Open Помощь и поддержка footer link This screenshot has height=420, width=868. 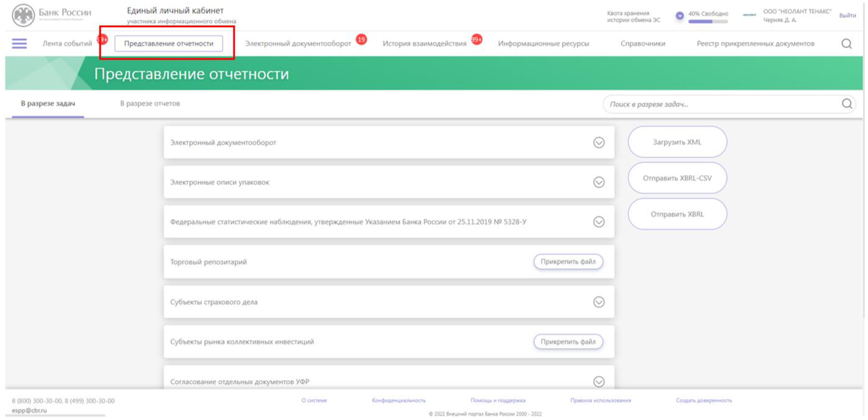(497, 401)
